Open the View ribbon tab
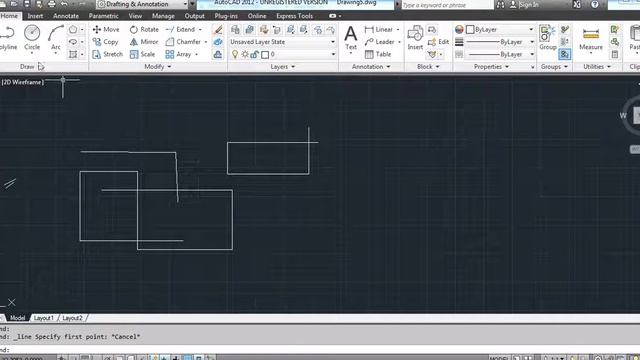The image size is (640, 360). (x=135, y=16)
